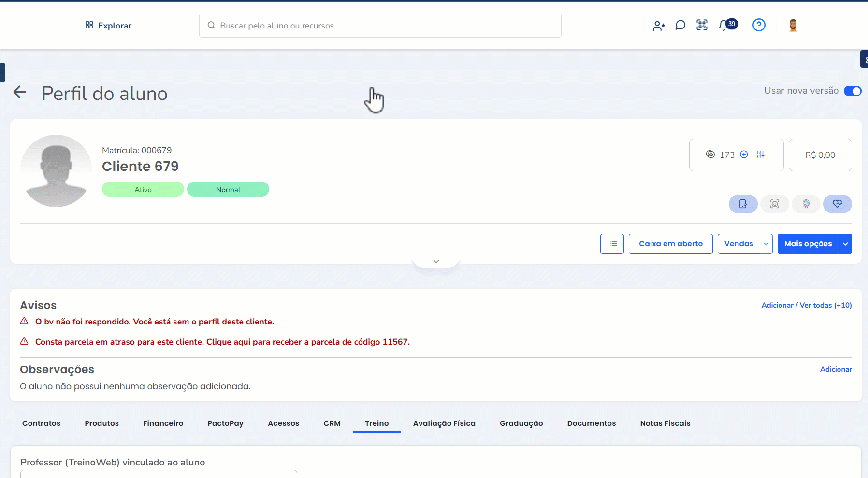This screenshot has width=868, height=478.
Task: Click the facial recognition icon
Action: (x=775, y=204)
